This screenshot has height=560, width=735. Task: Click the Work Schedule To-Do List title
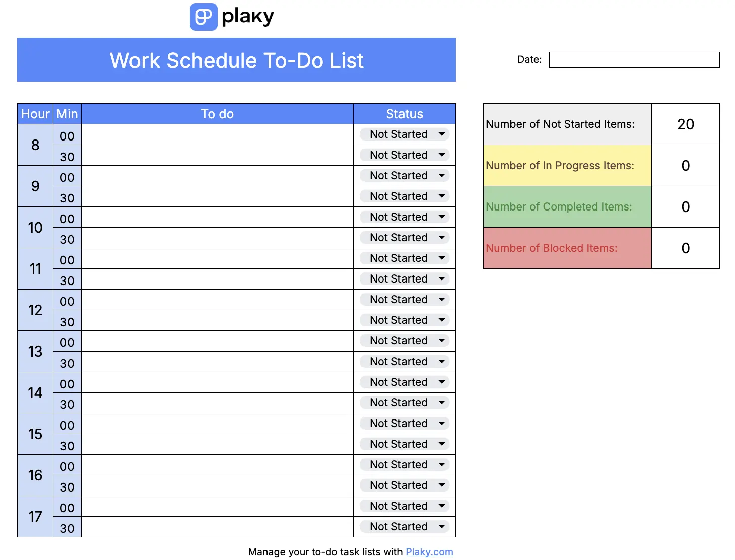tap(236, 60)
